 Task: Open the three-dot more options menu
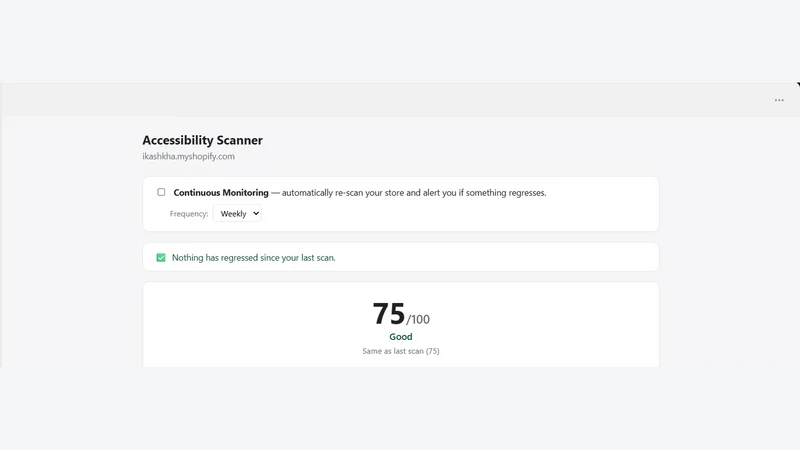click(779, 101)
